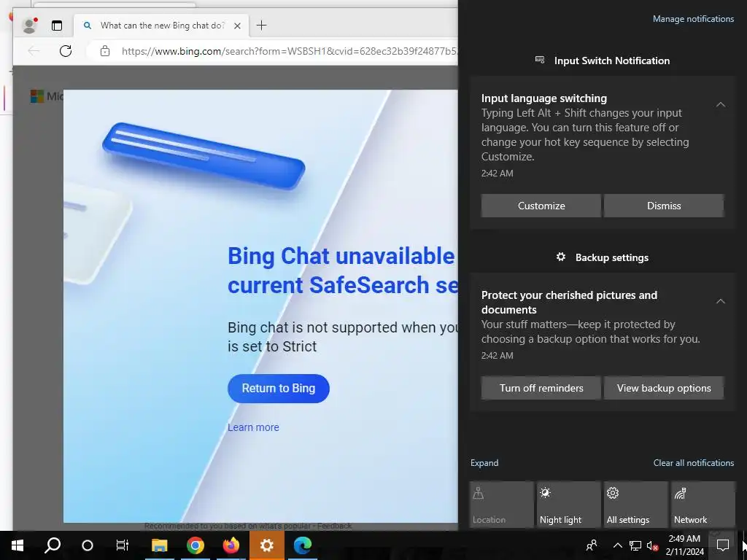Refresh the Bing page
The width and height of the screenshot is (747, 560).
(66, 51)
